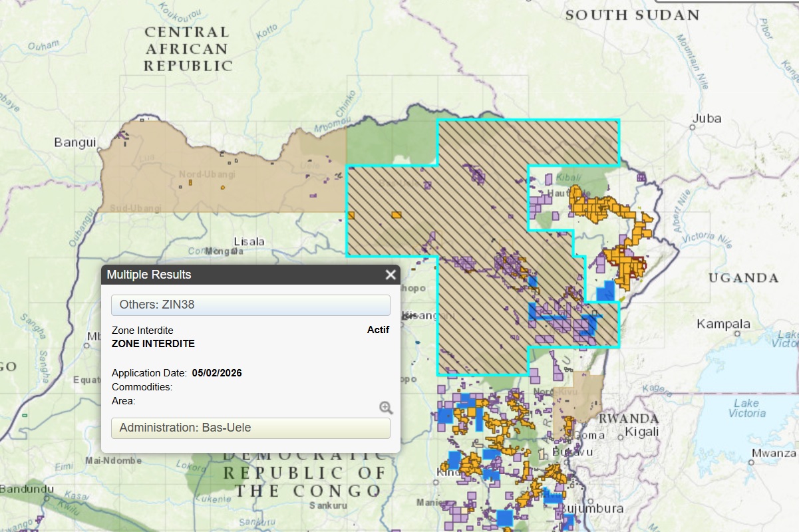Expand the Others: ZIN38 result section
The width and height of the screenshot is (799, 532).
(x=250, y=305)
